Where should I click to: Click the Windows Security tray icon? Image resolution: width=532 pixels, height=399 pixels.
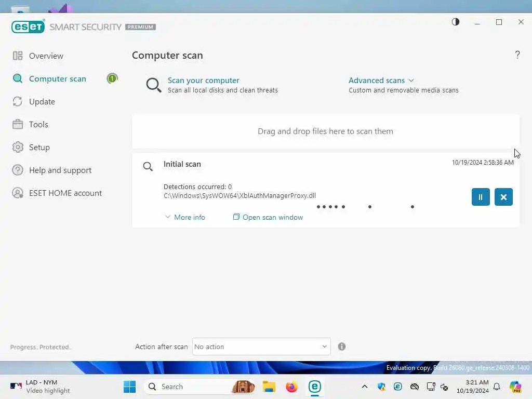[x=381, y=387]
